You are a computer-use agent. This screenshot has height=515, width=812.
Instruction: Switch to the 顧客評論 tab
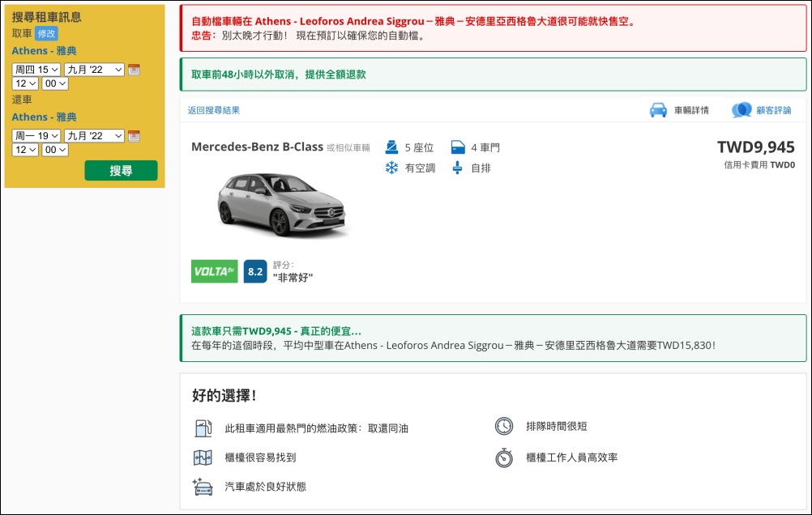point(761,110)
